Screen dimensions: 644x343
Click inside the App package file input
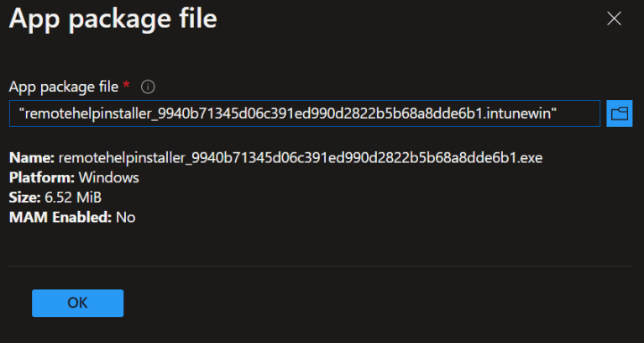304,113
